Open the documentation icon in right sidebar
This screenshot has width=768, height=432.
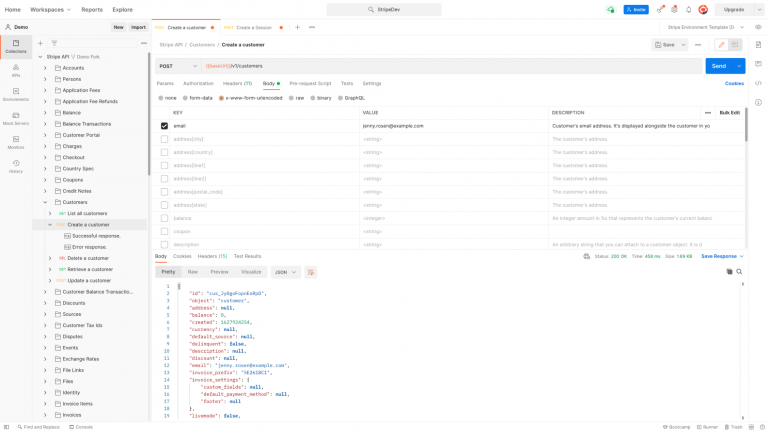[x=758, y=45]
